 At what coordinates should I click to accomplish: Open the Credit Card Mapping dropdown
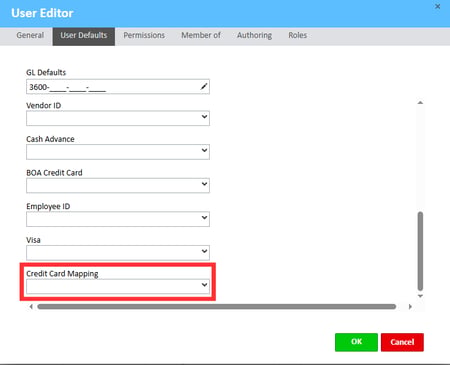point(118,287)
